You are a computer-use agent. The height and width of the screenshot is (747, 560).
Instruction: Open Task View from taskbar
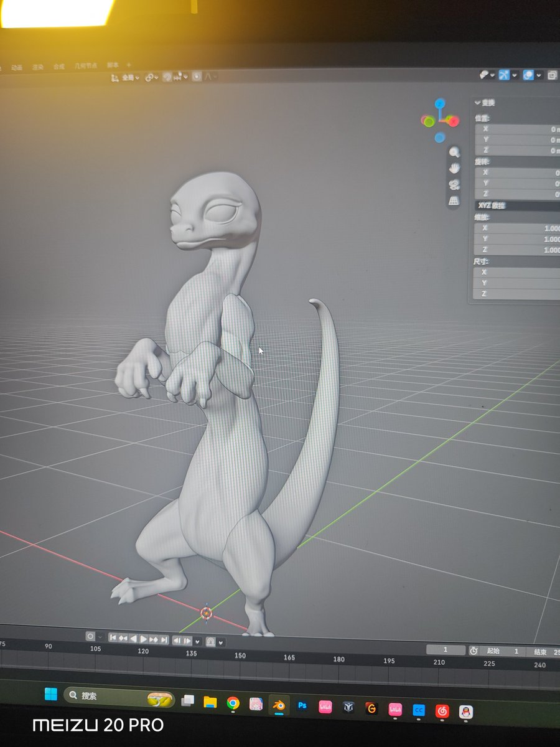[x=188, y=700]
